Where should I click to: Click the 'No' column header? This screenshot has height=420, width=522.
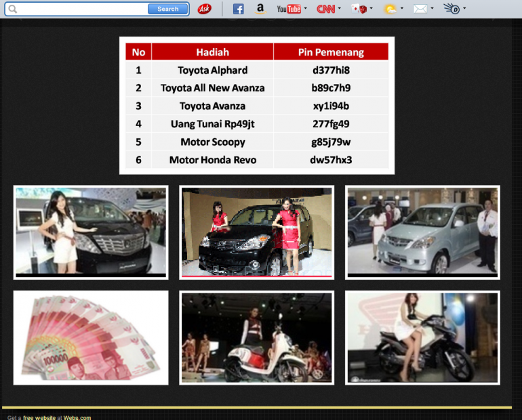tap(138, 52)
